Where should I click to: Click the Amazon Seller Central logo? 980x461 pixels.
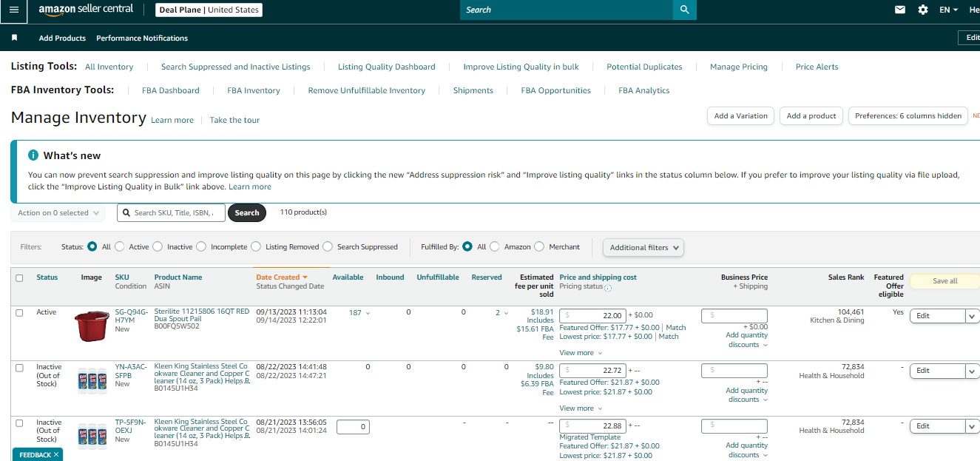point(86,10)
